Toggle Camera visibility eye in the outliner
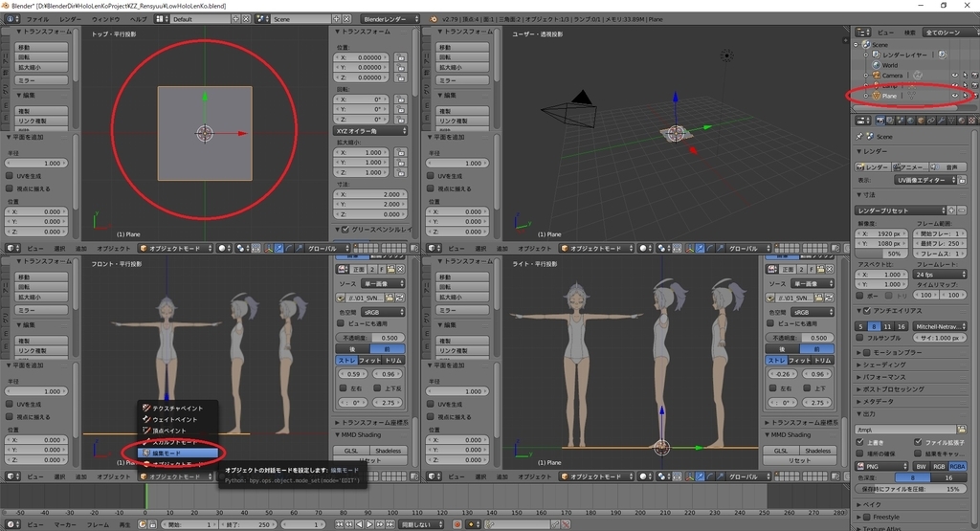The image size is (980, 531). (x=954, y=75)
